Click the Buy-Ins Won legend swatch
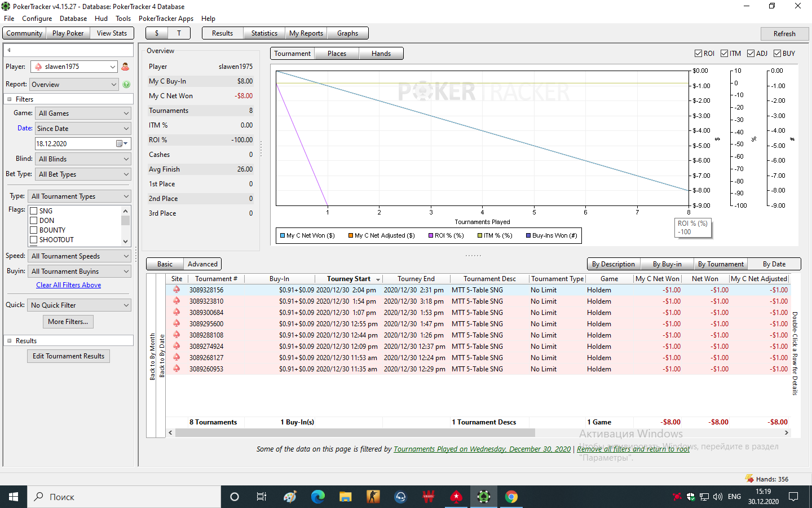Image resolution: width=812 pixels, height=508 pixels. pyautogui.click(x=528, y=236)
